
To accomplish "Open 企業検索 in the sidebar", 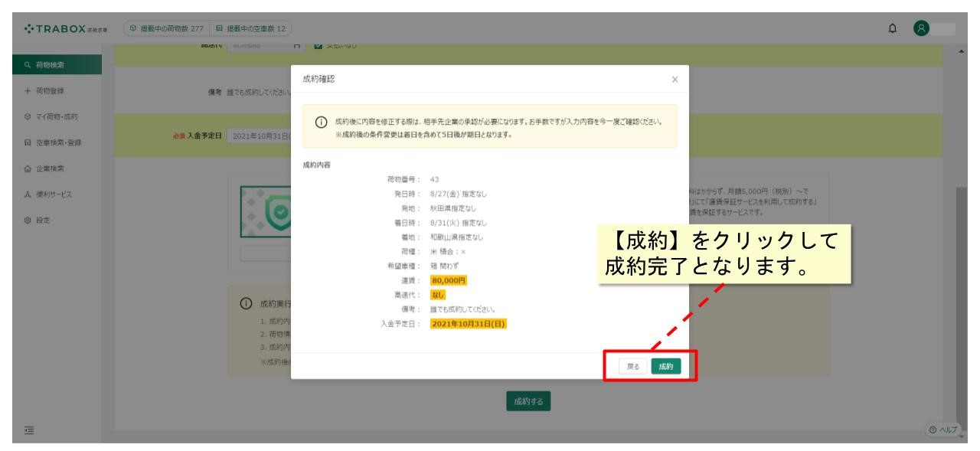I will [55, 170].
